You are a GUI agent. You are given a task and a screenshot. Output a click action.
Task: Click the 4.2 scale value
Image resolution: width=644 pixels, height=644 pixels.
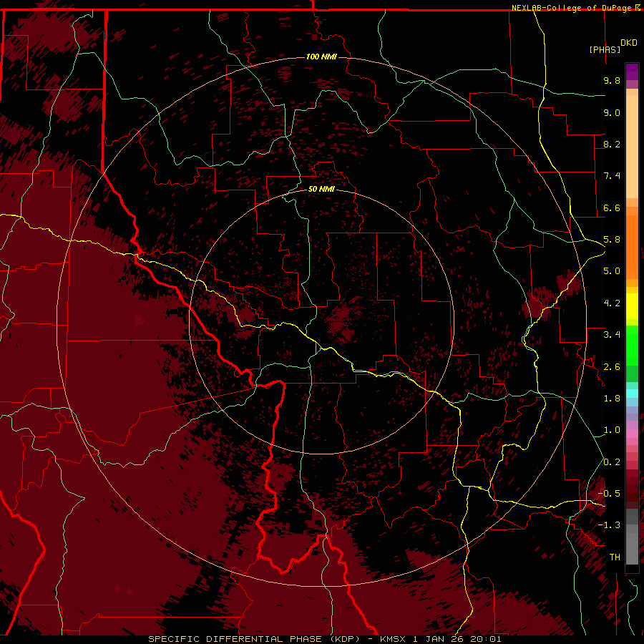pos(612,303)
